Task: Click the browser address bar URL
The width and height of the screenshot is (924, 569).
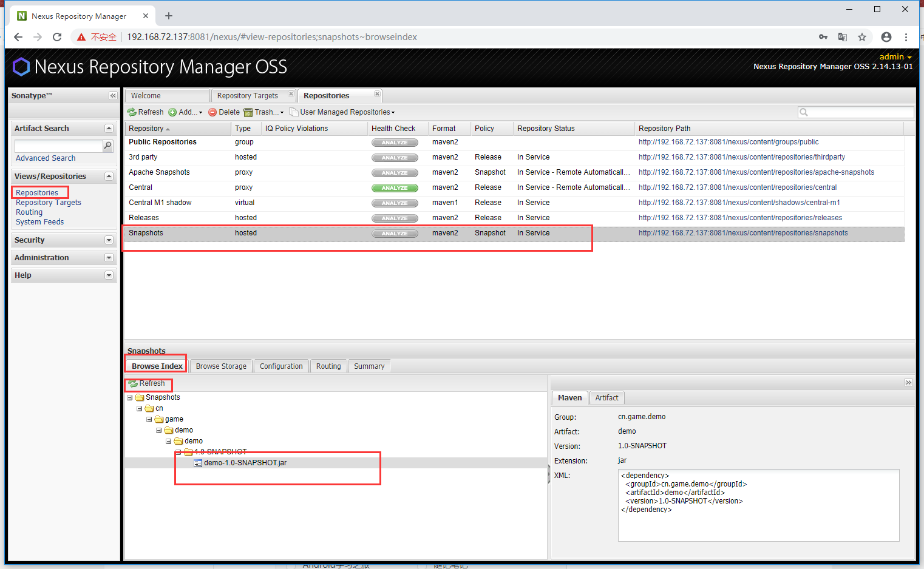Action: tap(272, 37)
